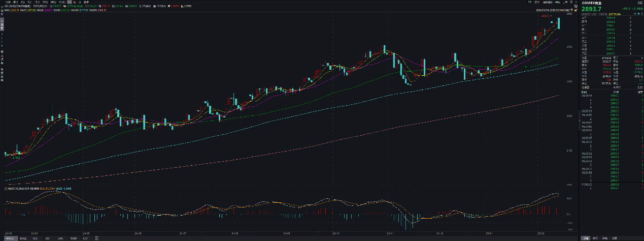This screenshot has width=644, height=241.
Task: Click the last price 2893.7
Action: pos(591,9)
